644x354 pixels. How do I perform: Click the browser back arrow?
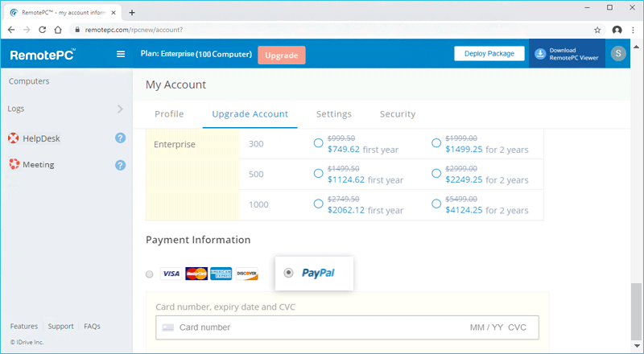point(11,30)
